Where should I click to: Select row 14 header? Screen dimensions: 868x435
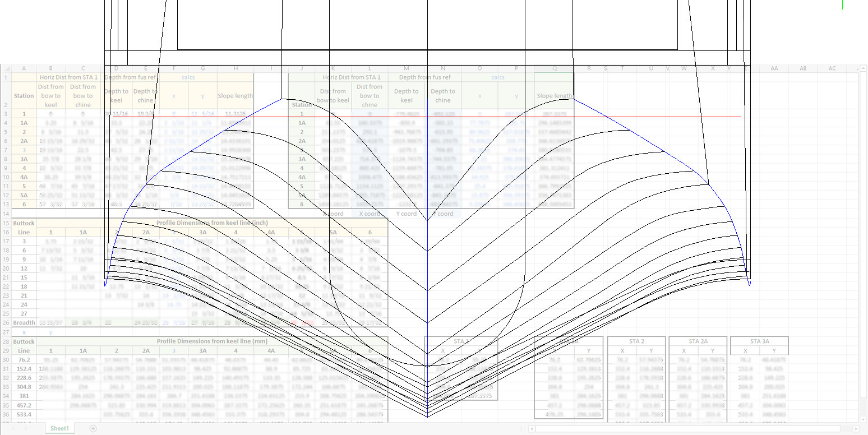coord(6,214)
